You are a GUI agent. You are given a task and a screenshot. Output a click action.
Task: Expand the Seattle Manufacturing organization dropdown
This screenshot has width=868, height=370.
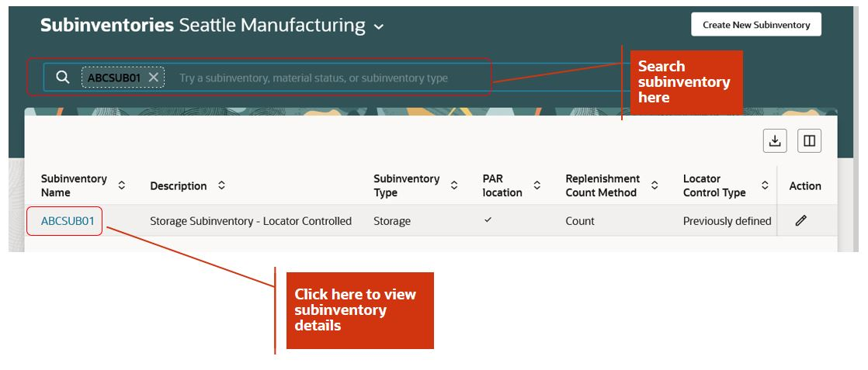(379, 27)
